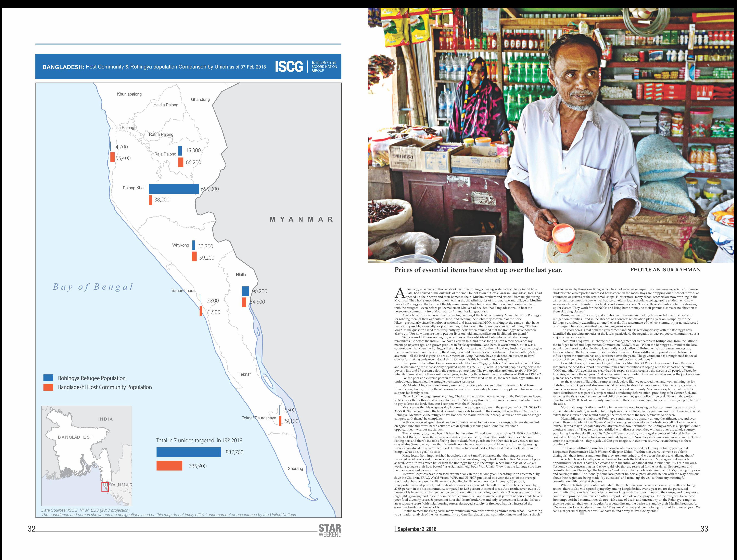Click the Palong Khali blue 655,000 bar

174,189
